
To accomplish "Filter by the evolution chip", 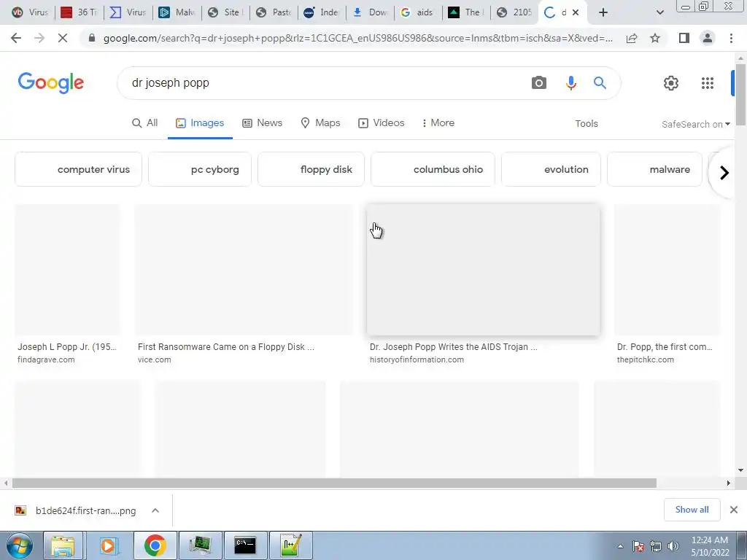I will pyautogui.click(x=551, y=169).
